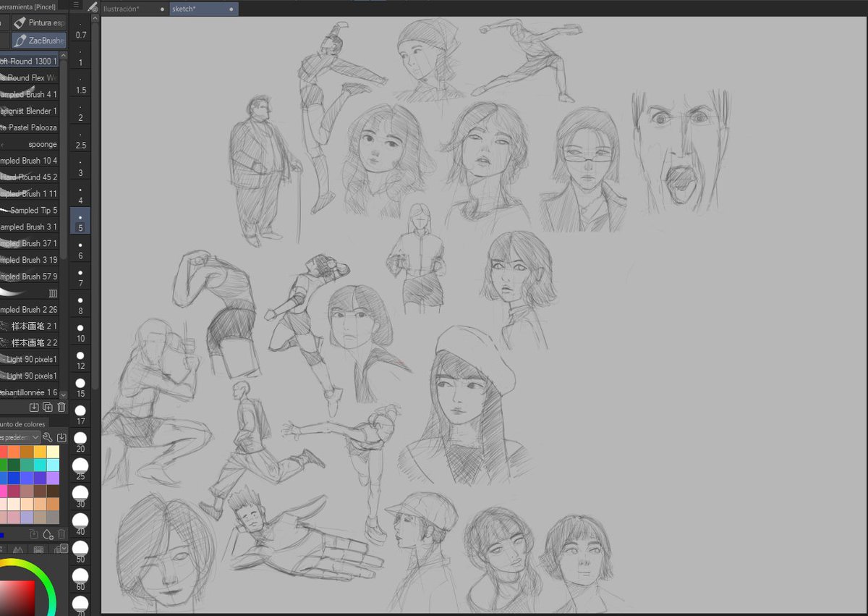Viewport: 868px width, 616px height.
Task: Open the brush panel hamburger menu
Action: click(75, 4)
